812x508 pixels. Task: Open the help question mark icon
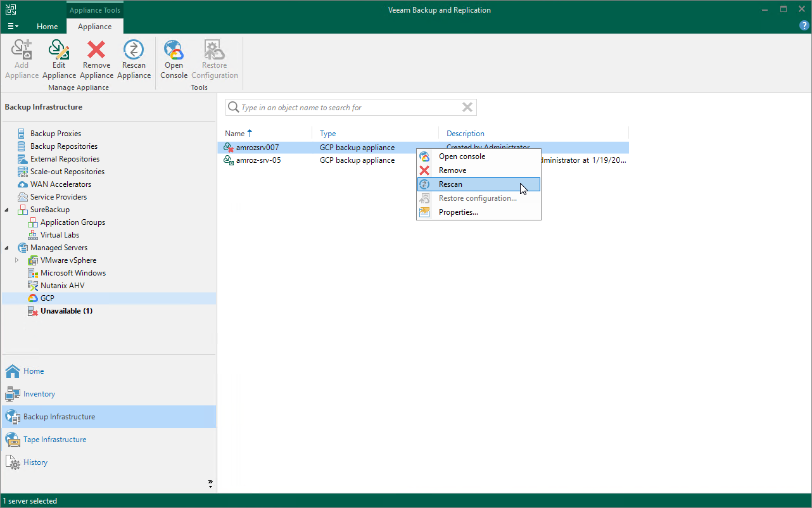(x=804, y=26)
